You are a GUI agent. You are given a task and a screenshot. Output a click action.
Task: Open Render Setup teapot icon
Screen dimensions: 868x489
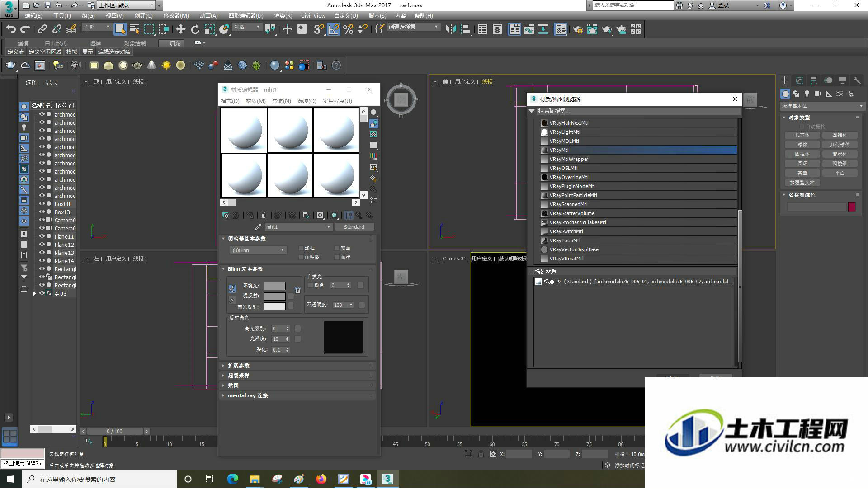pyautogui.click(x=578, y=29)
